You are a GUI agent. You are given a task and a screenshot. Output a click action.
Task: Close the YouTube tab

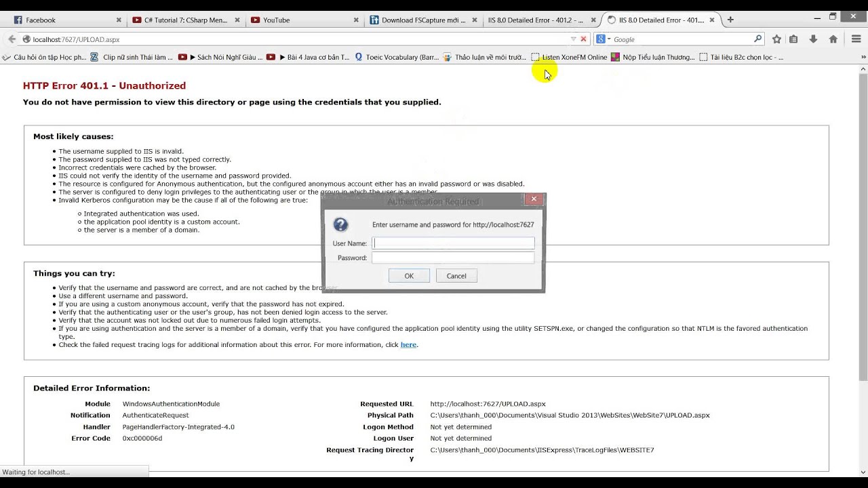[356, 20]
